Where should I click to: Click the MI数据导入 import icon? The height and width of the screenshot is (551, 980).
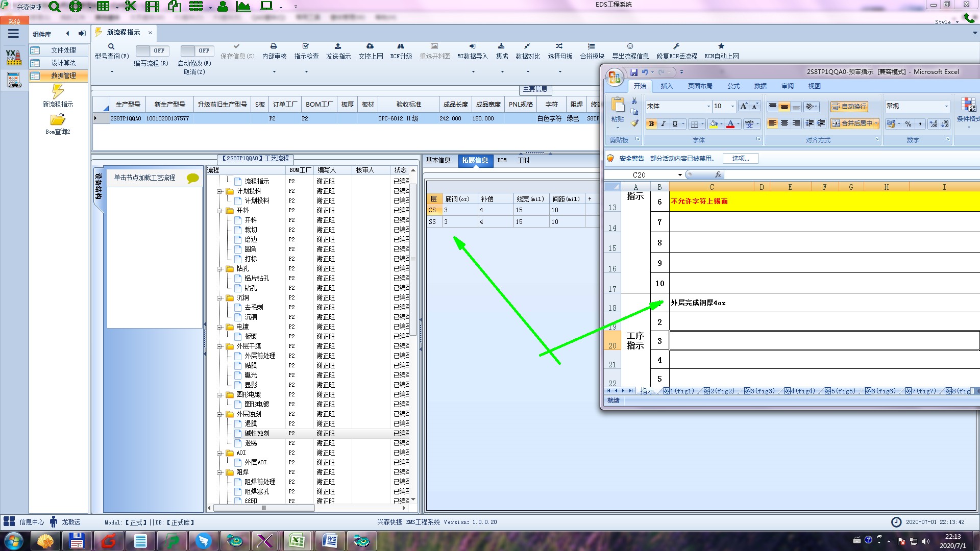coord(472,46)
